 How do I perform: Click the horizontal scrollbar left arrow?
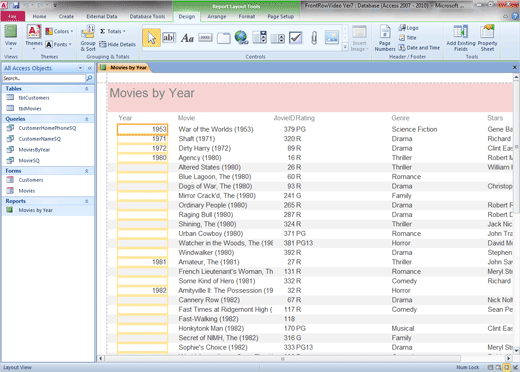[x=101, y=359]
